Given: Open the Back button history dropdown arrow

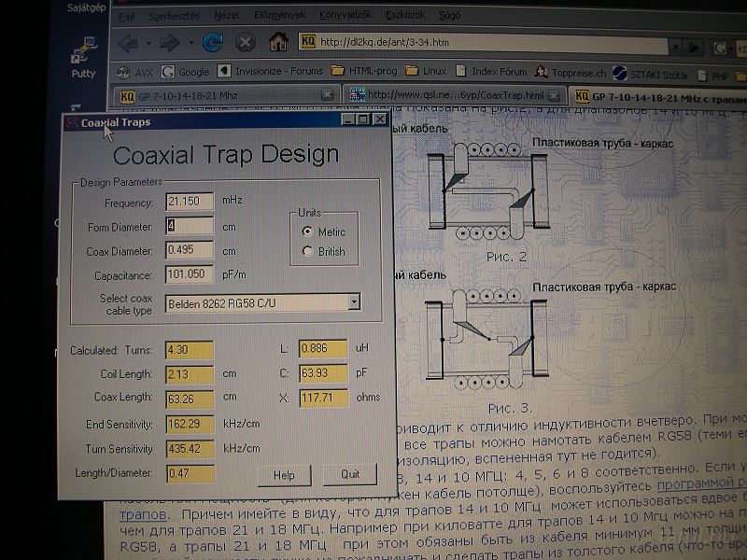Looking at the screenshot, I should point(149,44).
